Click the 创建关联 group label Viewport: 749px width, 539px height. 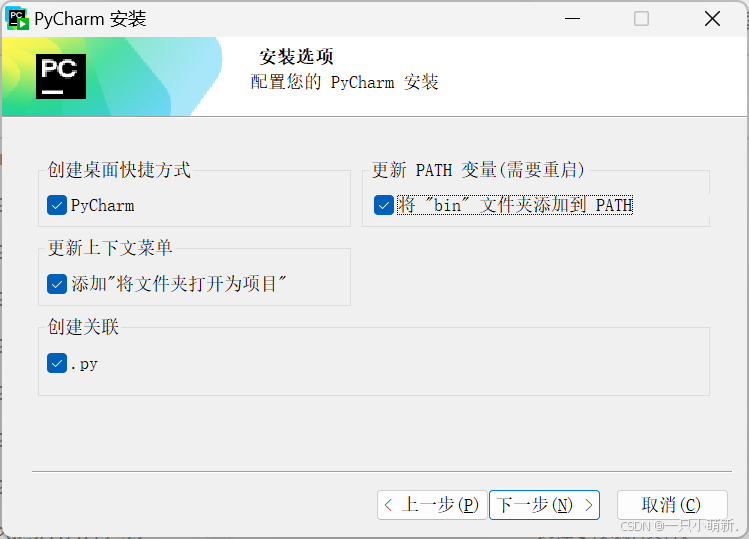tap(83, 327)
